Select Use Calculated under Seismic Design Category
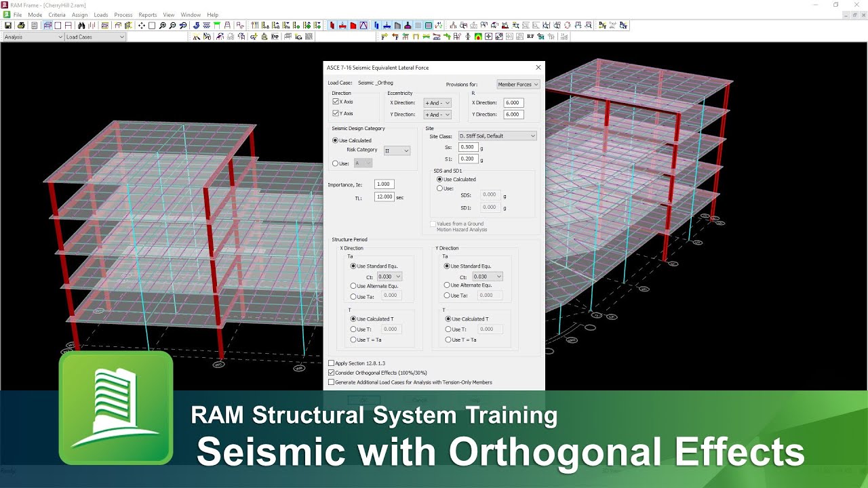The height and width of the screenshot is (488, 868). [335, 140]
